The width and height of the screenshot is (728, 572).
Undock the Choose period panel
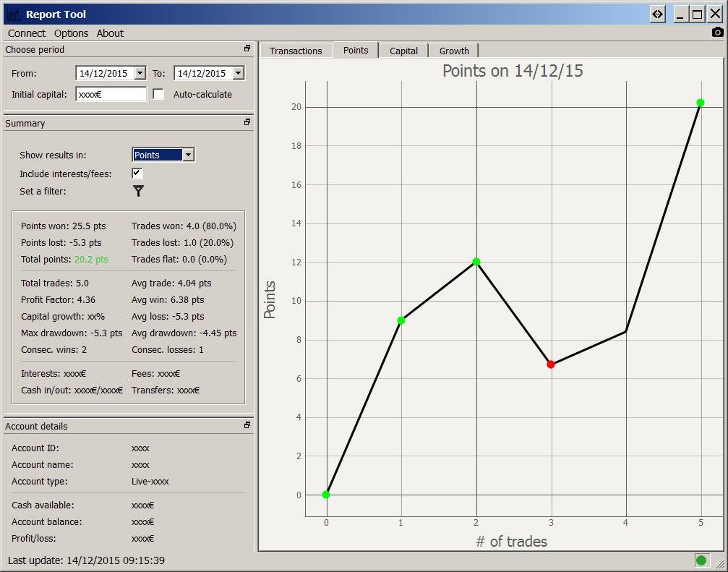click(247, 49)
